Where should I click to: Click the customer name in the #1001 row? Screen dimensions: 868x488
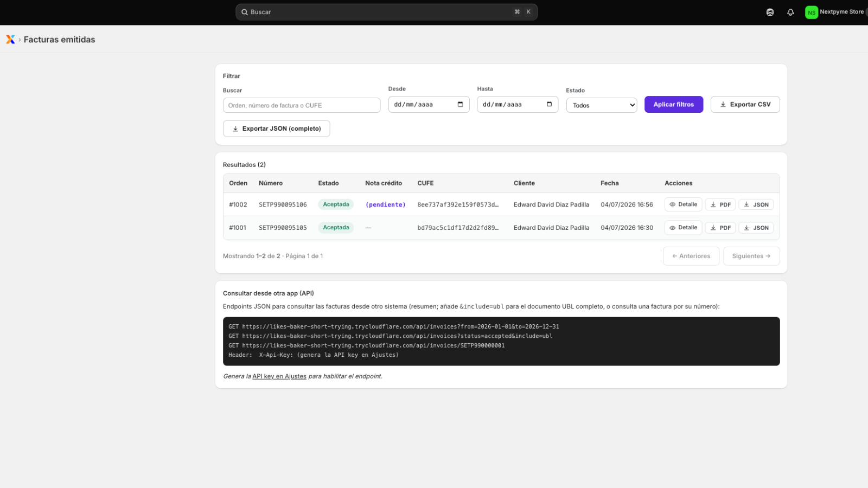coord(551,228)
